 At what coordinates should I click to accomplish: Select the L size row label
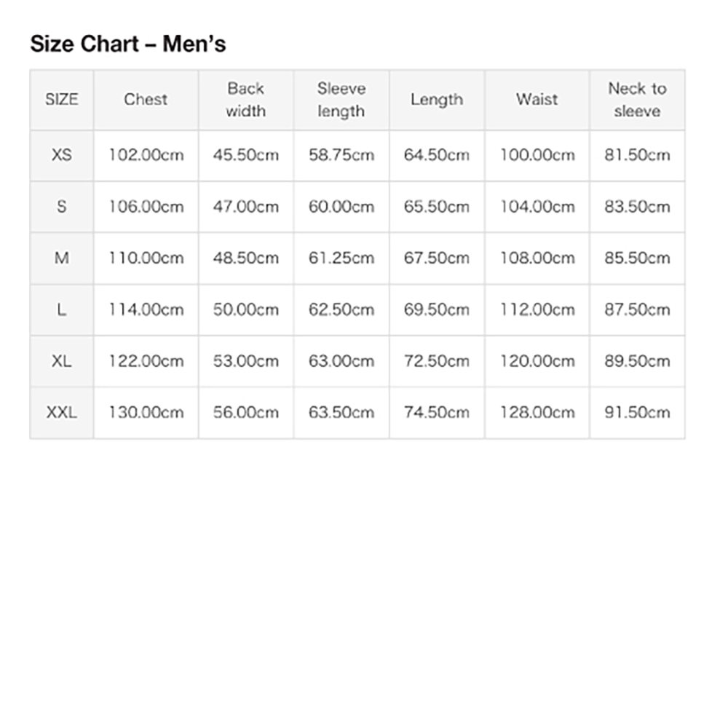(62, 309)
